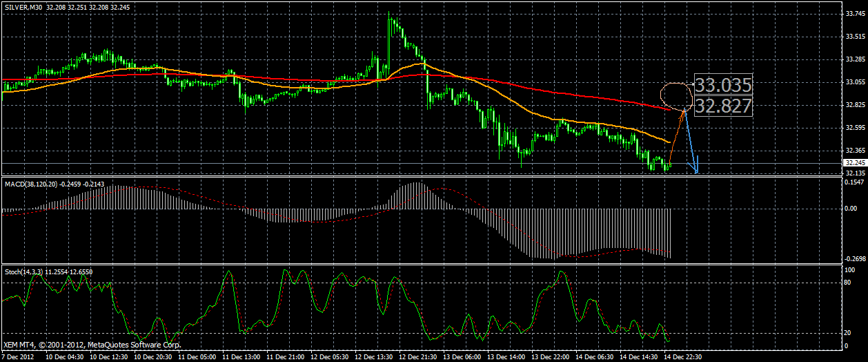The image size is (868, 362).
Task: Click the Stochastic 20 level label
Action: tap(848, 333)
